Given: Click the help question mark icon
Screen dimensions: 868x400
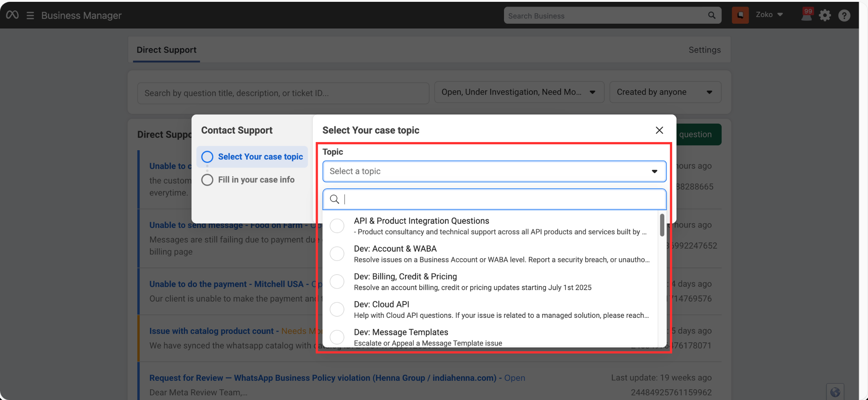Looking at the screenshot, I should pos(844,16).
